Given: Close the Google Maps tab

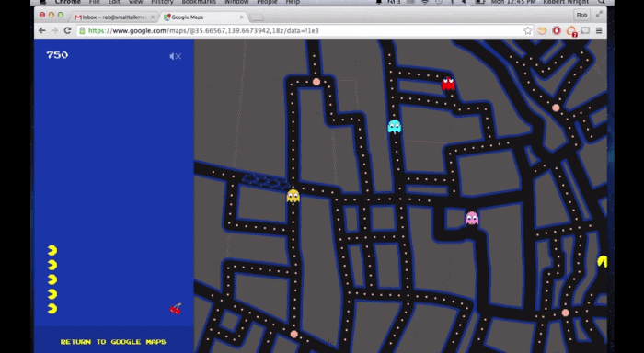Looking at the screenshot, I should click(x=241, y=17).
